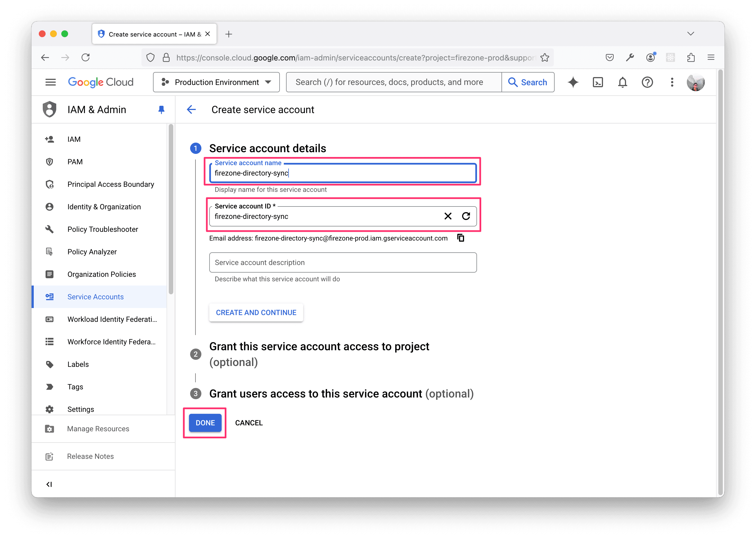
Task: Expand the Grant users access step
Action: [315, 394]
